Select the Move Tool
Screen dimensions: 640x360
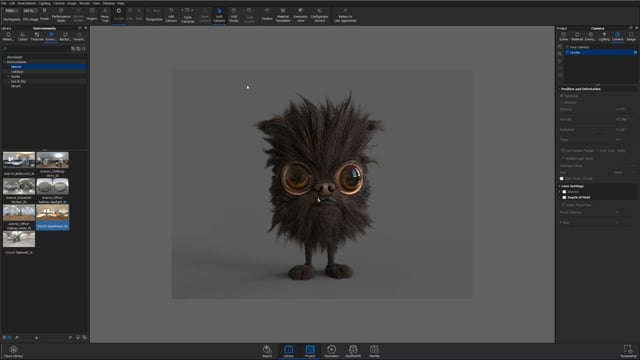click(105, 15)
